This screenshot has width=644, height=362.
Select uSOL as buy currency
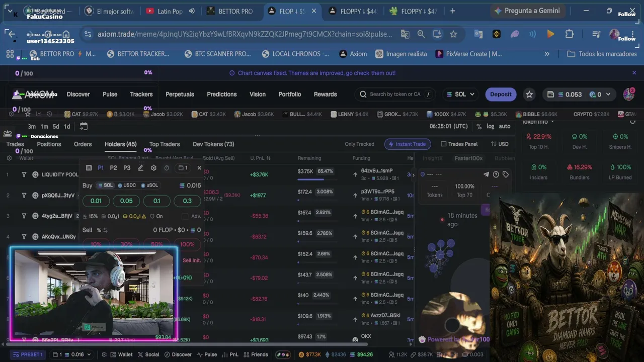coord(150,186)
